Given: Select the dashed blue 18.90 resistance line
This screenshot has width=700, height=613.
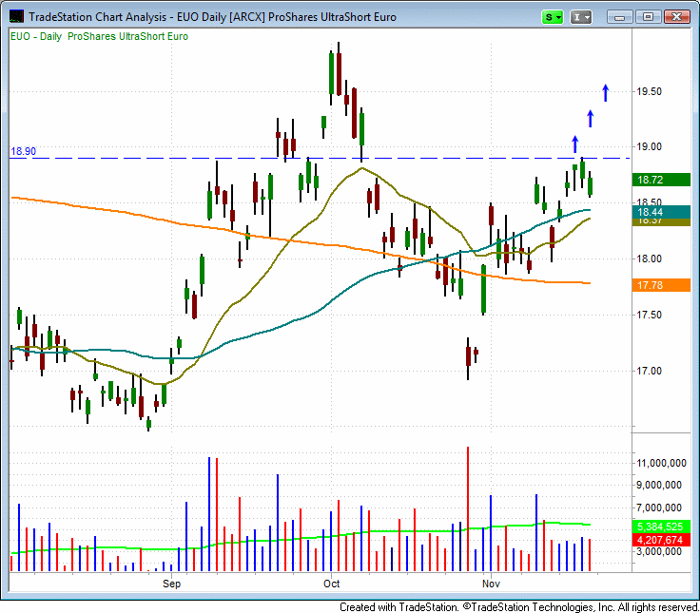Looking at the screenshot, I should [320, 158].
